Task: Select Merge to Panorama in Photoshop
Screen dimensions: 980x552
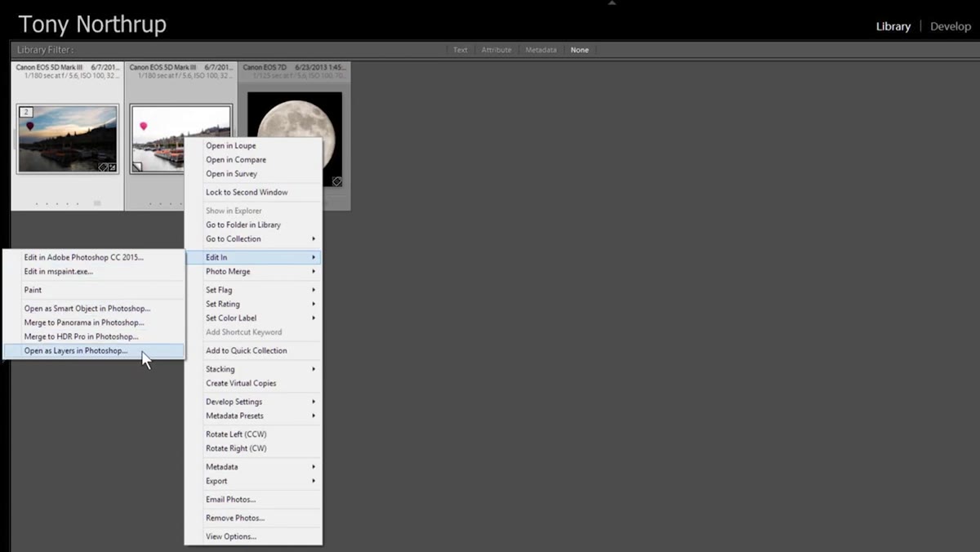Action: pos(93,323)
